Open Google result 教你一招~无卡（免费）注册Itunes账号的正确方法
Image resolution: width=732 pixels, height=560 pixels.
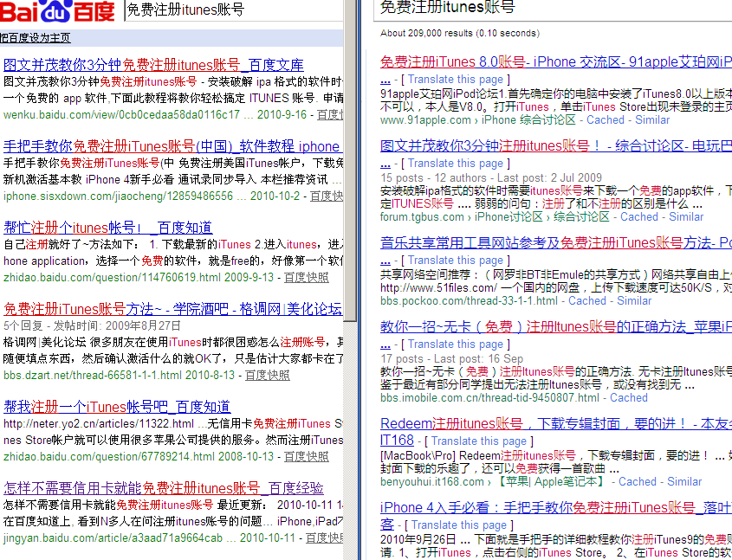click(556, 326)
